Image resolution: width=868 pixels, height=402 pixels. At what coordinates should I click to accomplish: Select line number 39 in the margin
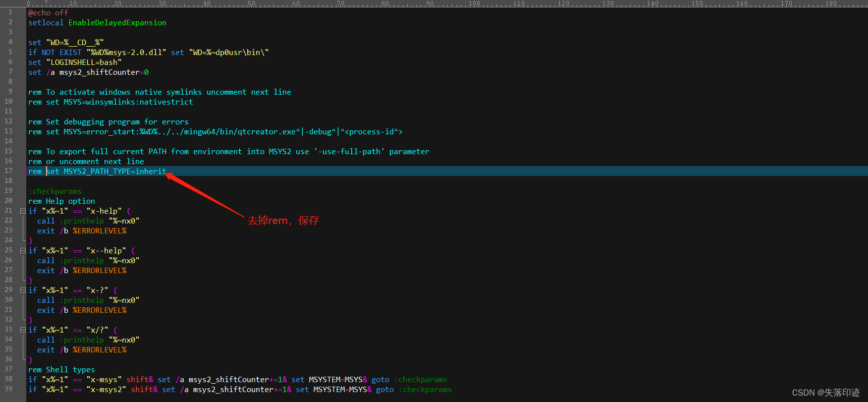[x=8, y=389]
